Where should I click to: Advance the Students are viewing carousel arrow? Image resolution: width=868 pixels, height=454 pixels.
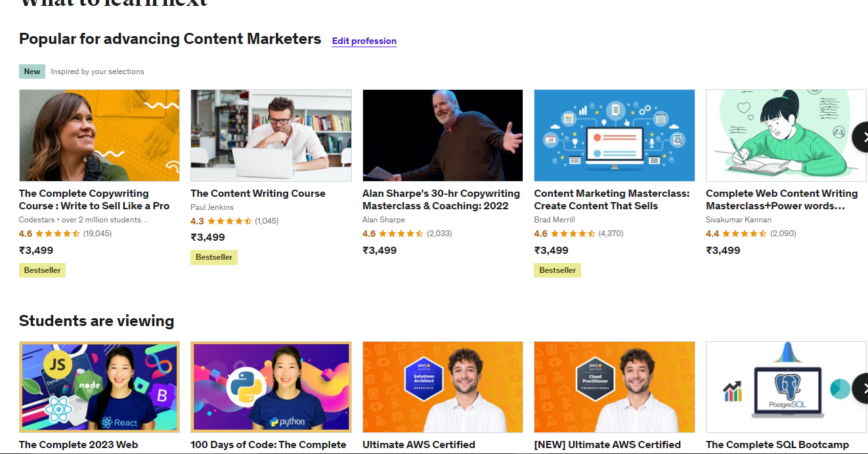(x=860, y=388)
